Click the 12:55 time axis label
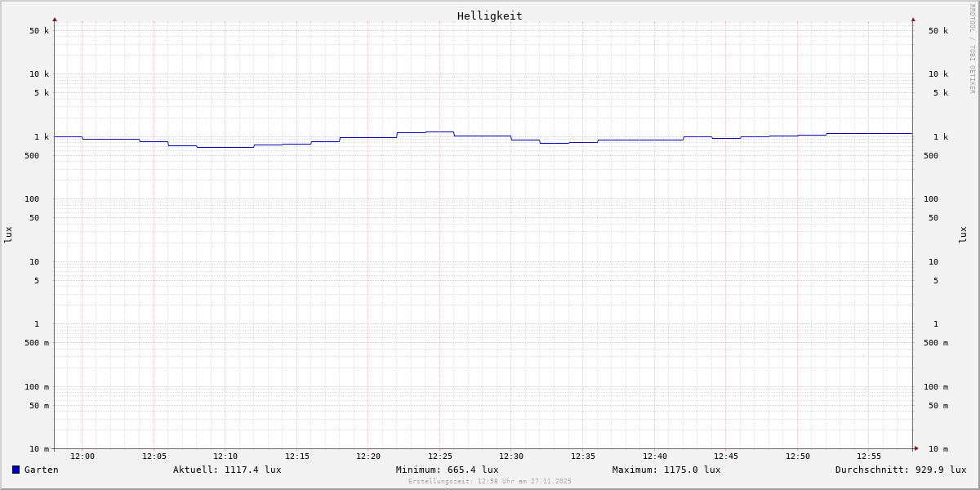 coord(869,457)
